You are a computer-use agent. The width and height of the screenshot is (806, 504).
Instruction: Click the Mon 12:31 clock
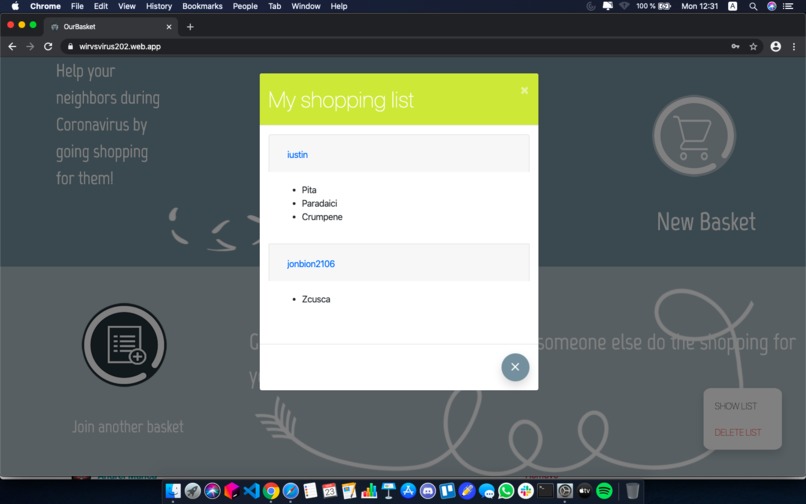(x=700, y=6)
